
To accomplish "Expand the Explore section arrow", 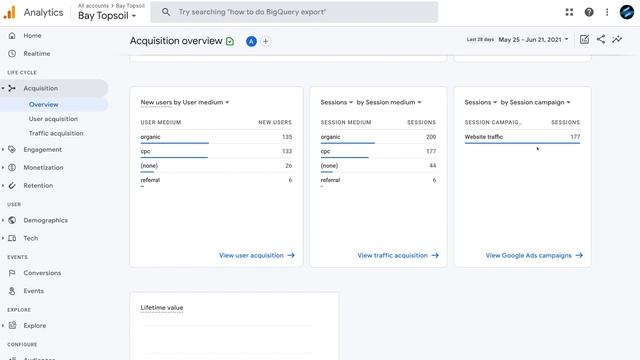I will coord(3,325).
